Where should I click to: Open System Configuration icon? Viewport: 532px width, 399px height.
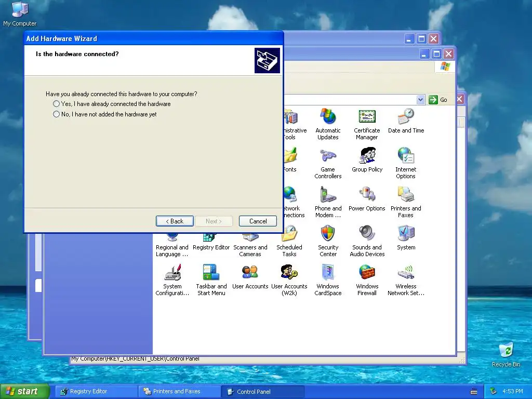[172, 280]
